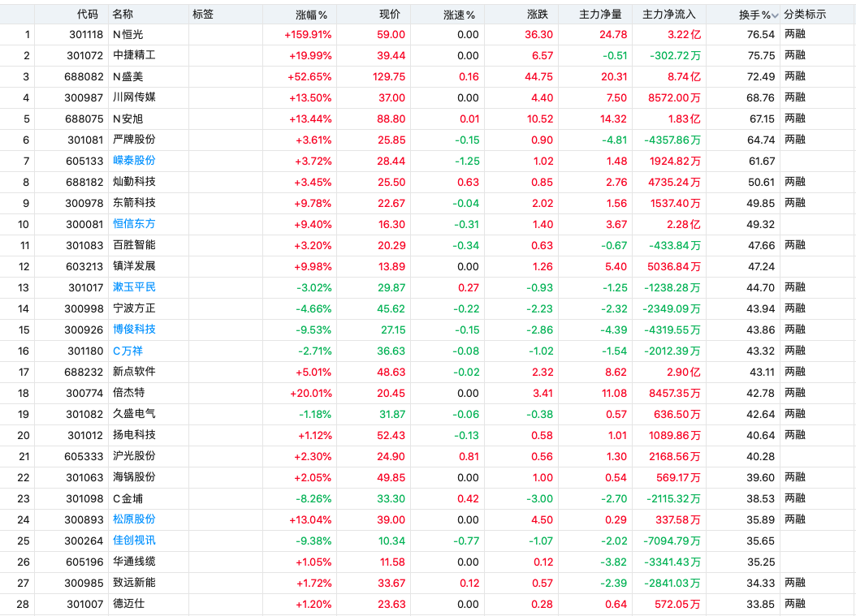Click the 涨跌 column header
The height and width of the screenshot is (616, 856).
click(538, 14)
